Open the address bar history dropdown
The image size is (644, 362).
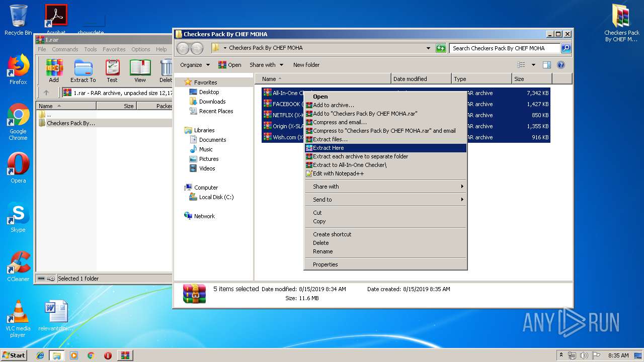(428, 48)
